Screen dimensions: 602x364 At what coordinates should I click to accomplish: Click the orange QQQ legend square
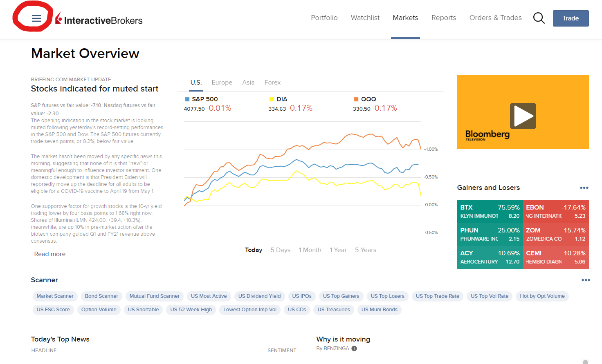click(x=356, y=99)
